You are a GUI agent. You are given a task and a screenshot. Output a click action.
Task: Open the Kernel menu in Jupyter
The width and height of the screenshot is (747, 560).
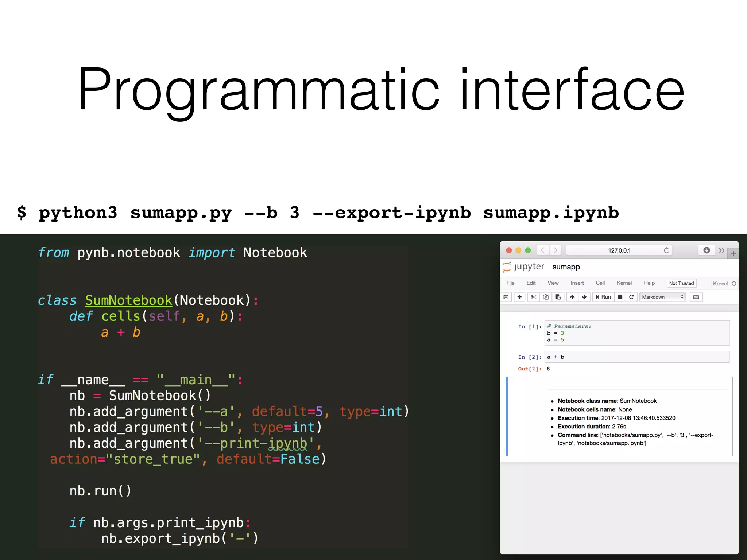624,283
